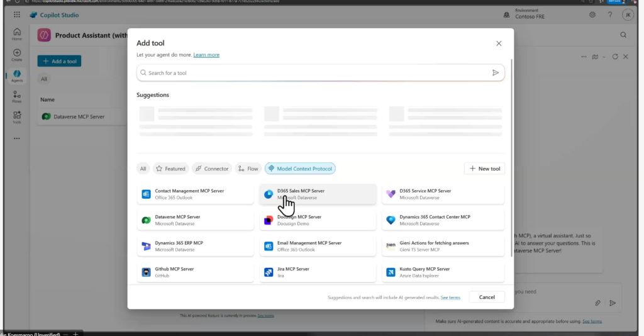The image size is (644, 336).
Task: Select the Connector filter
Action: point(211,169)
